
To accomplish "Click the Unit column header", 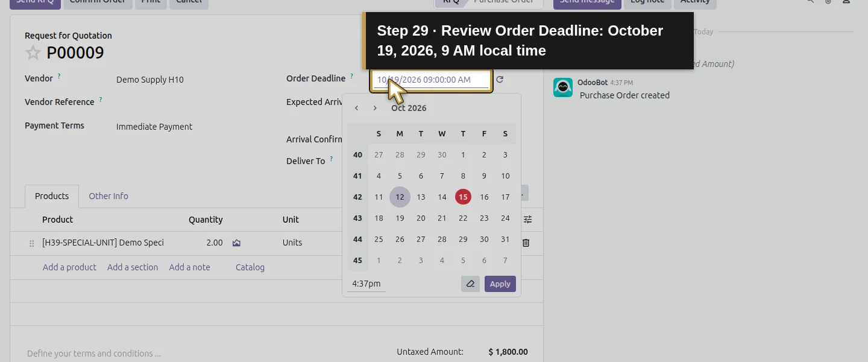I will 291,220.
